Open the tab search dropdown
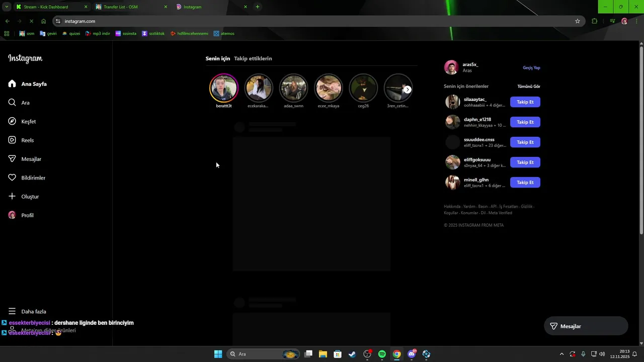Screen dimensions: 644x362 point(7,7)
